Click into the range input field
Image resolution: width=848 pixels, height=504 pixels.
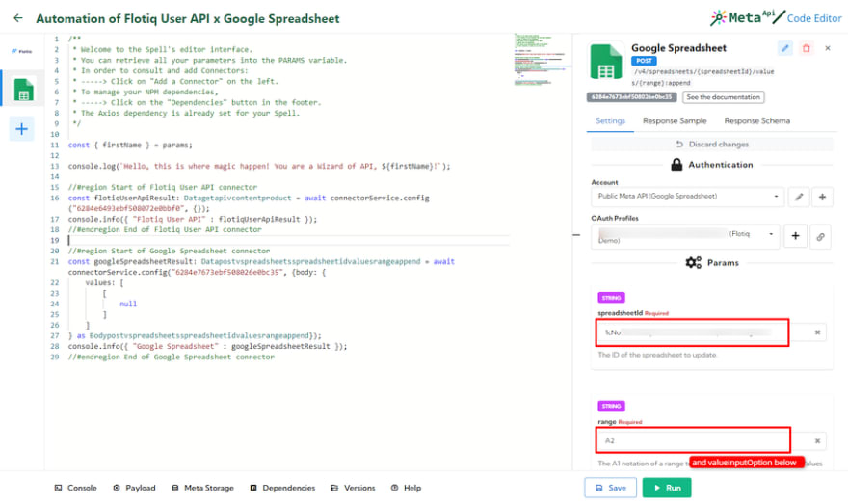tap(693, 440)
